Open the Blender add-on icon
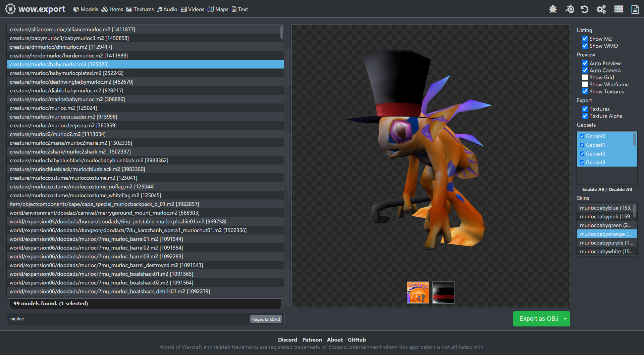 (569, 9)
